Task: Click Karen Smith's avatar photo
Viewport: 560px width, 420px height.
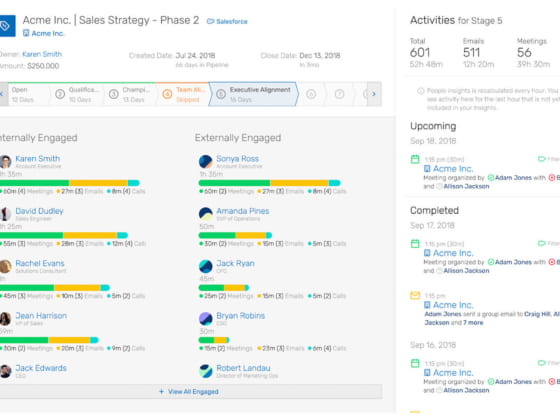Action: point(5,161)
